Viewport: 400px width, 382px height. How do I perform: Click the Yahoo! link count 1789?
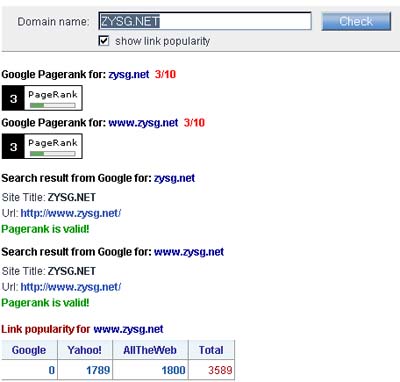pos(98,370)
